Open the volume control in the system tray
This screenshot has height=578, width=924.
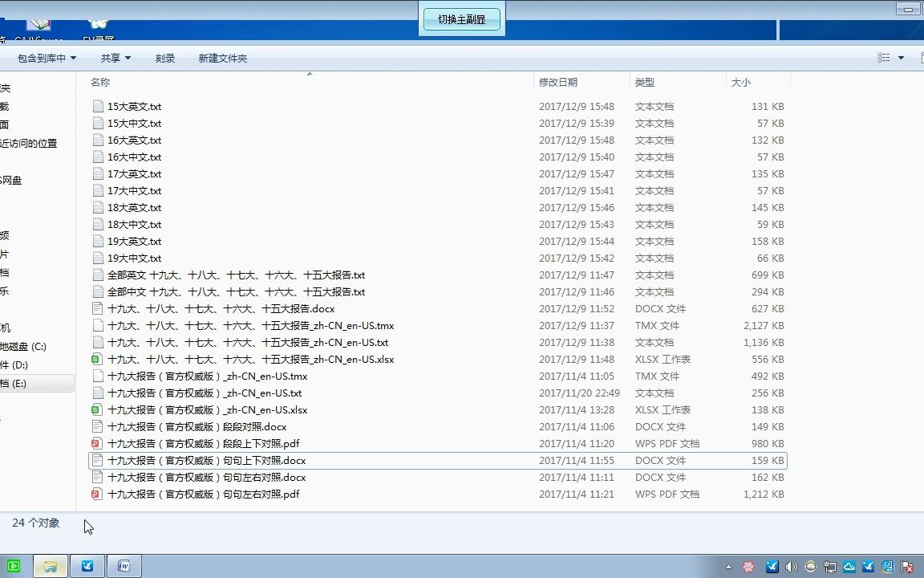791,566
